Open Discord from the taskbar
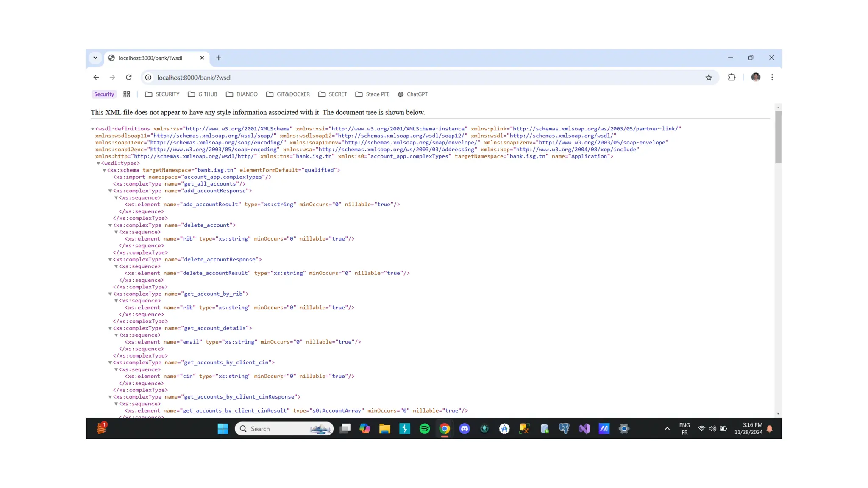Image resolution: width=868 pixels, height=488 pixels. click(465, 429)
